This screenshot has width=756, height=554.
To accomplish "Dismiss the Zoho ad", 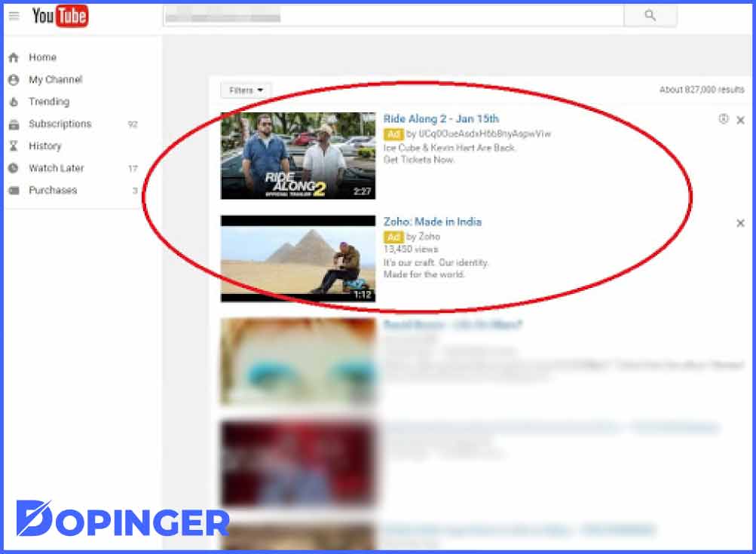I will tap(741, 223).
